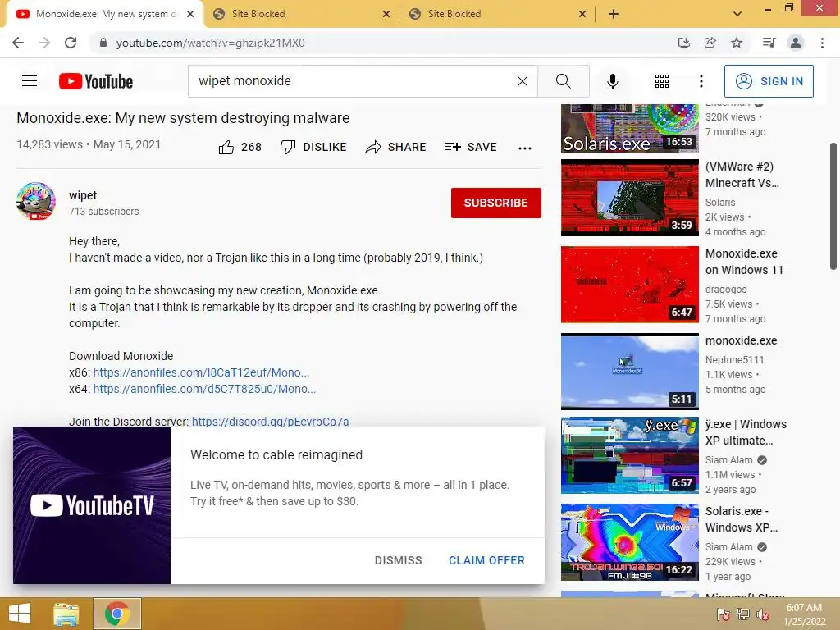Open Monoxide.exe on Windows 11 thumbnail

[629, 285]
